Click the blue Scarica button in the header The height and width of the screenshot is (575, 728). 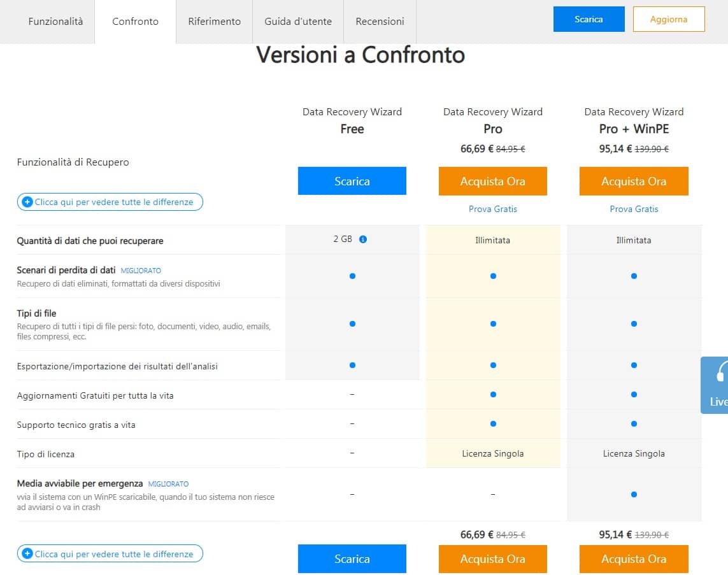pyautogui.click(x=589, y=19)
